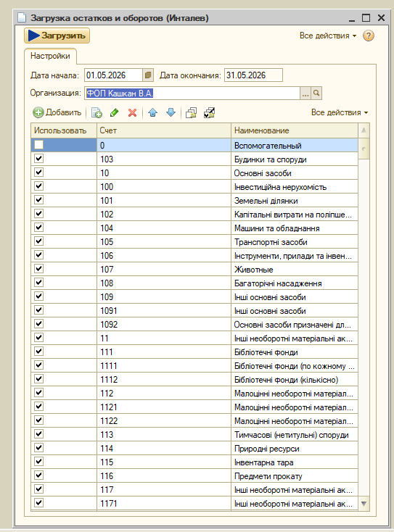Screen dimensions: 394x532
Task: Click the scrollbar down arrow of table
Action: tap(364, 504)
